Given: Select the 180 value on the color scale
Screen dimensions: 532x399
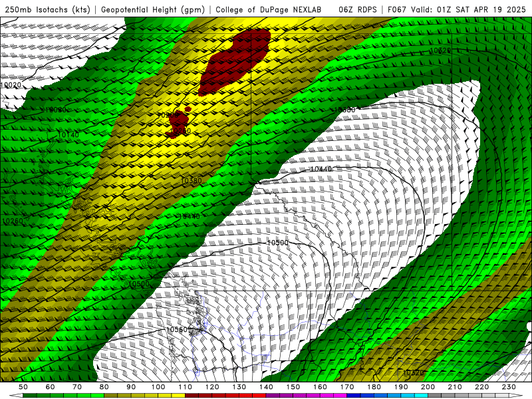Looking at the screenshot, I should (x=374, y=387).
